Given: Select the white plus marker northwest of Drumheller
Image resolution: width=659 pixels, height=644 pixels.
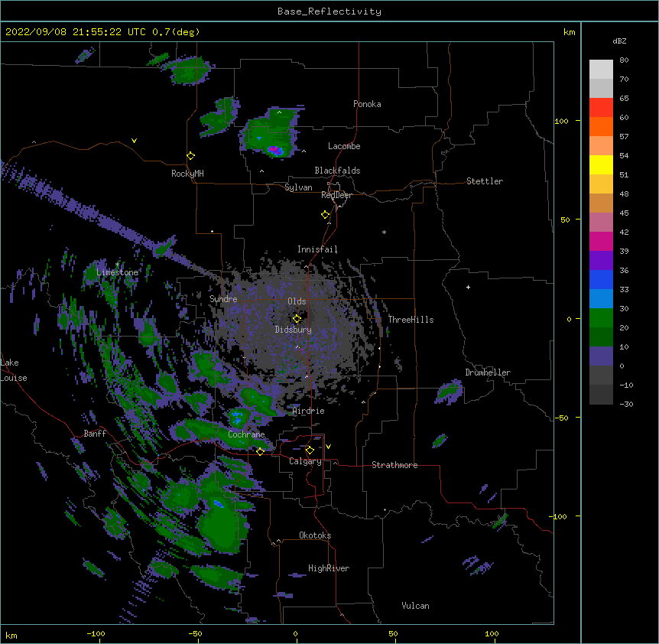Looking at the screenshot, I should coord(468,287).
